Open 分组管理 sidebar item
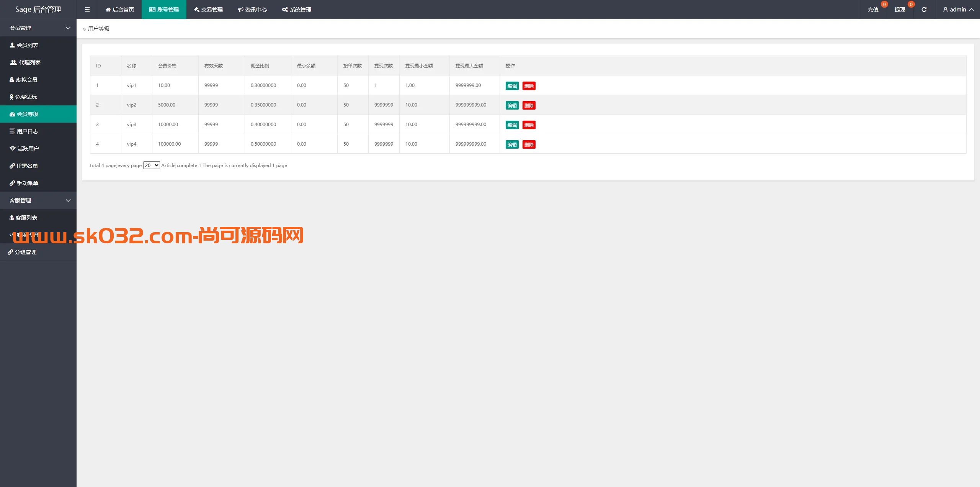The image size is (980, 487). pos(25,252)
